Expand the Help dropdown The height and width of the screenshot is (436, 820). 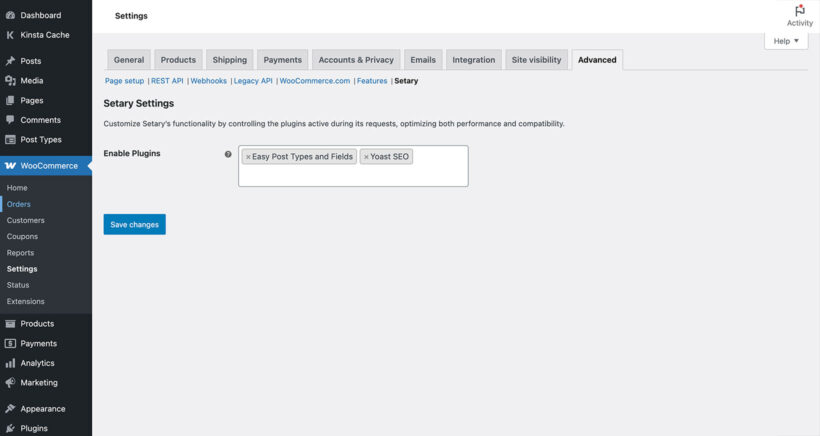[785, 41]
